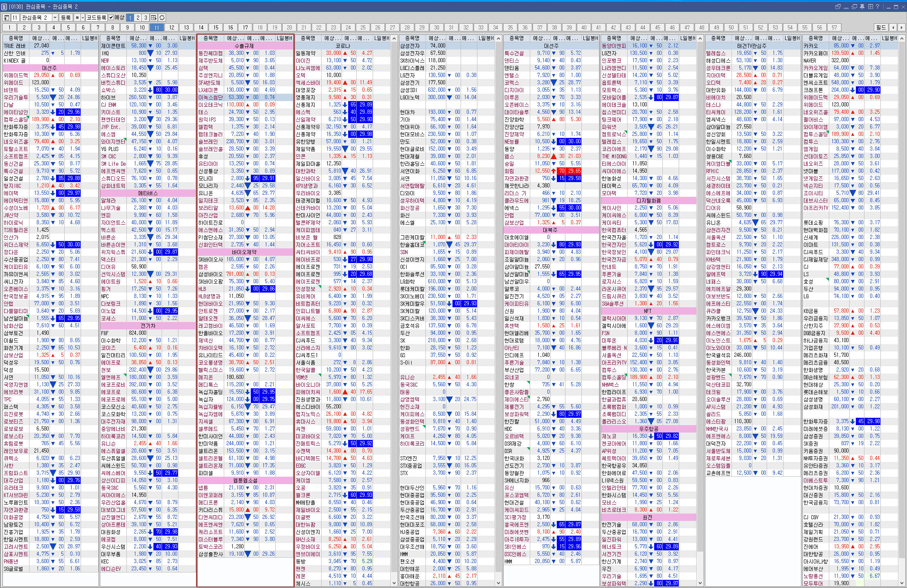
Task: Click the 등록 button
Action: [65, 18]
